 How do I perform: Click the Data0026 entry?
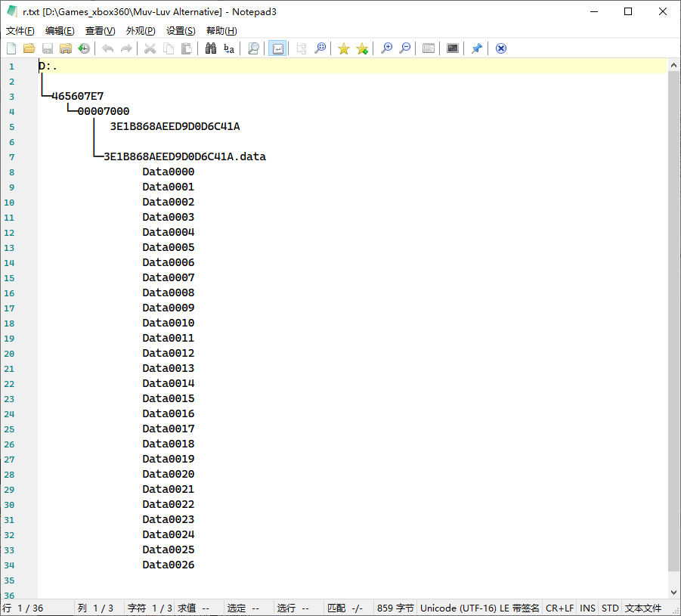168,565
